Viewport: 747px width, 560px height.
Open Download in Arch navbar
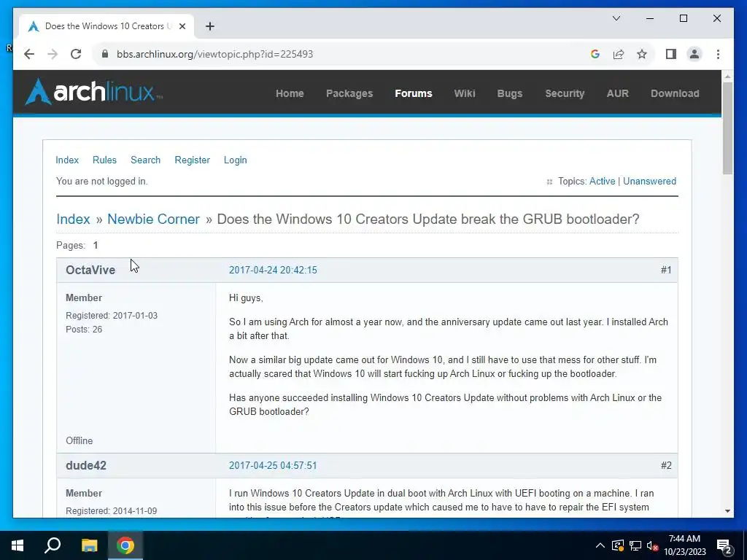point(675,93)
